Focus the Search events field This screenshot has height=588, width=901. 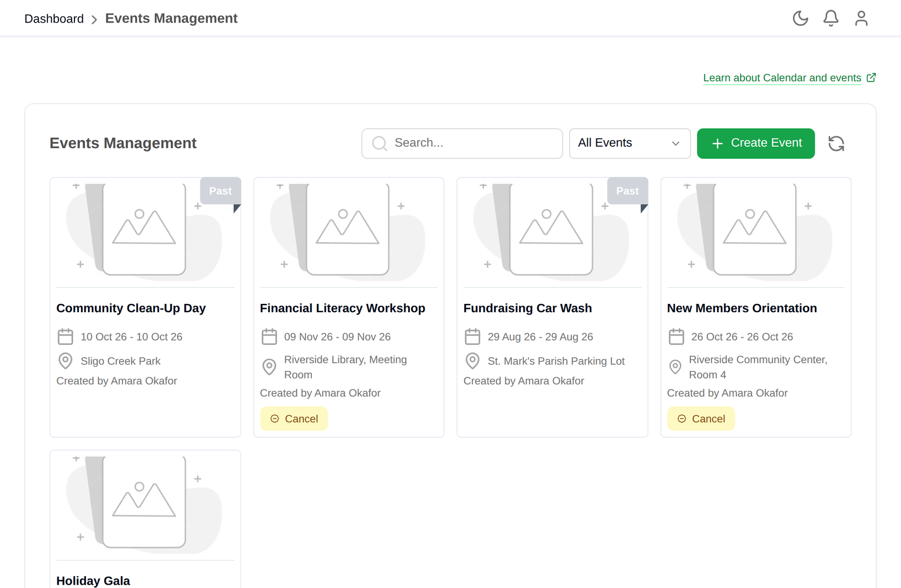click(x=462, y=143)
